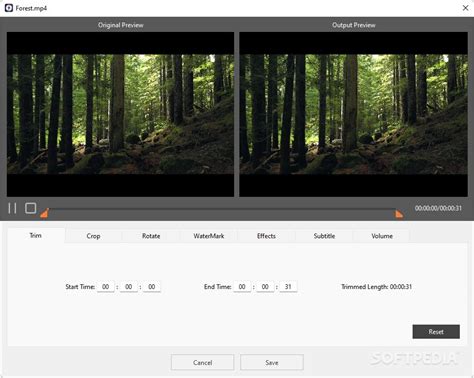Click the End Time hours field
This screenshot has height=378, width=474.
point(242,287)
